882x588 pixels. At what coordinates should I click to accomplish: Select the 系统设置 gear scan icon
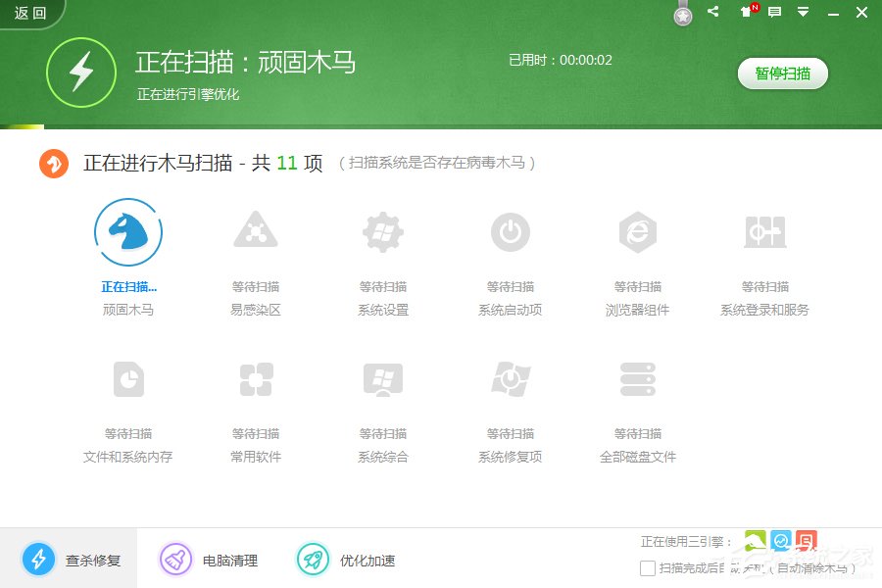pos(382,232)
